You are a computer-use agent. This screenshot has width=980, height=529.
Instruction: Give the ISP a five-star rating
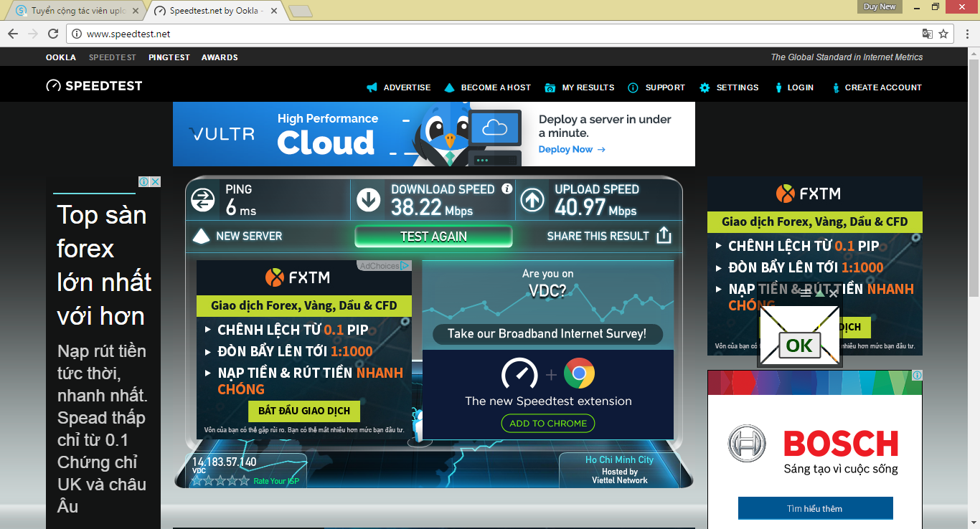click(x=244, y=481)
